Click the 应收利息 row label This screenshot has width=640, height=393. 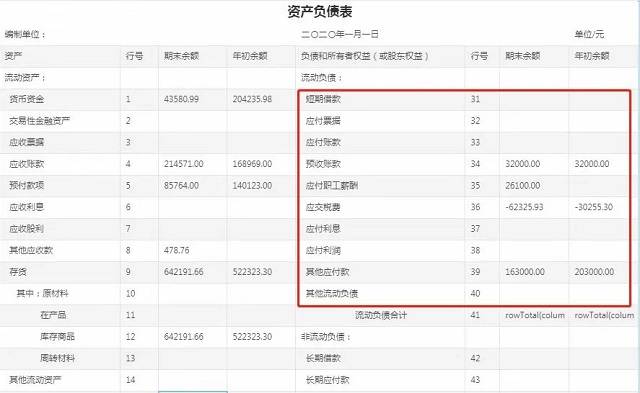(27, 207)
